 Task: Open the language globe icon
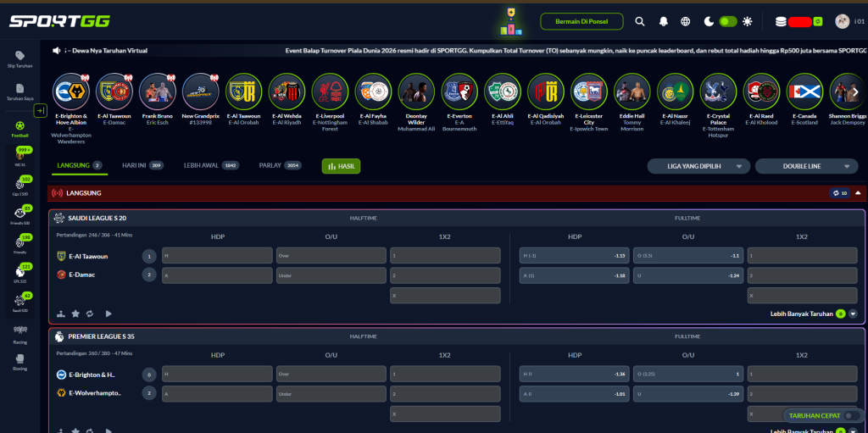coord(686,21)
